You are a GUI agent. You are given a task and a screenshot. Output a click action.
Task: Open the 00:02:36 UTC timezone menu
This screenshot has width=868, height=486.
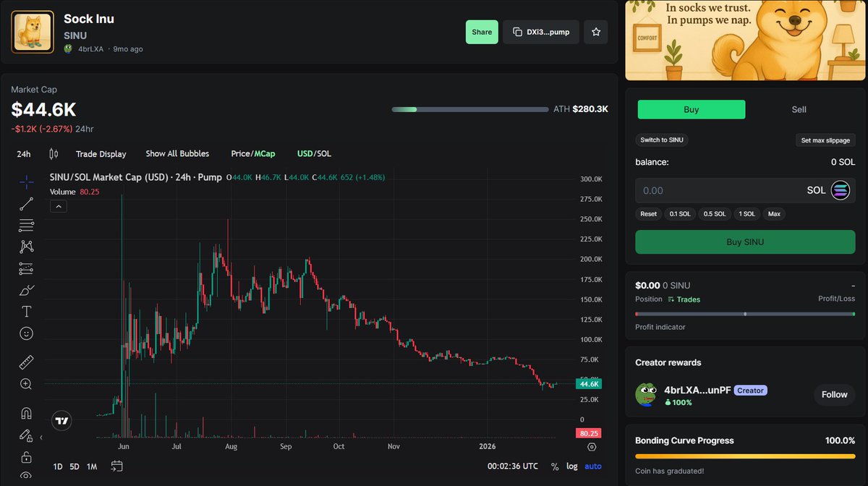513,466
